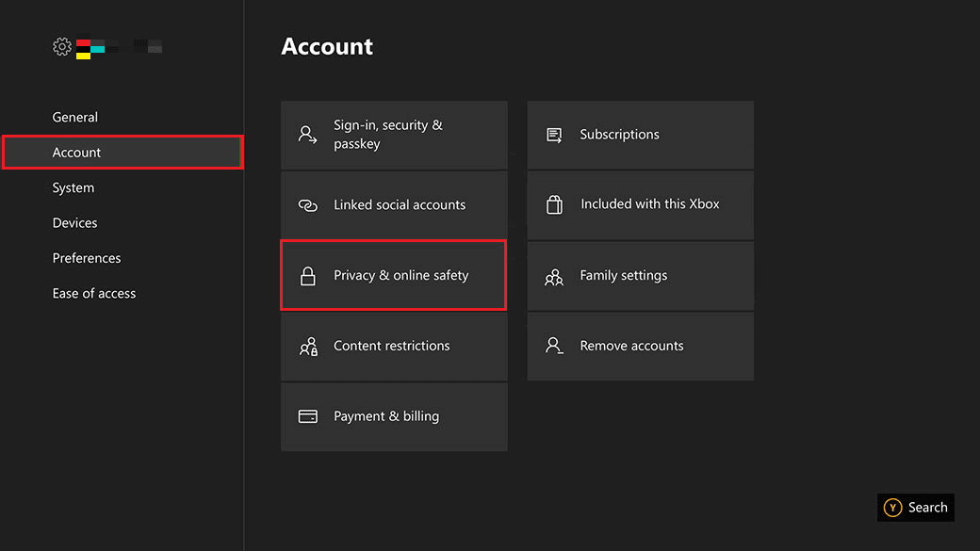Click the yellow Y button icon
Screen dimensions: 980x551
click(x=892, y=508)
